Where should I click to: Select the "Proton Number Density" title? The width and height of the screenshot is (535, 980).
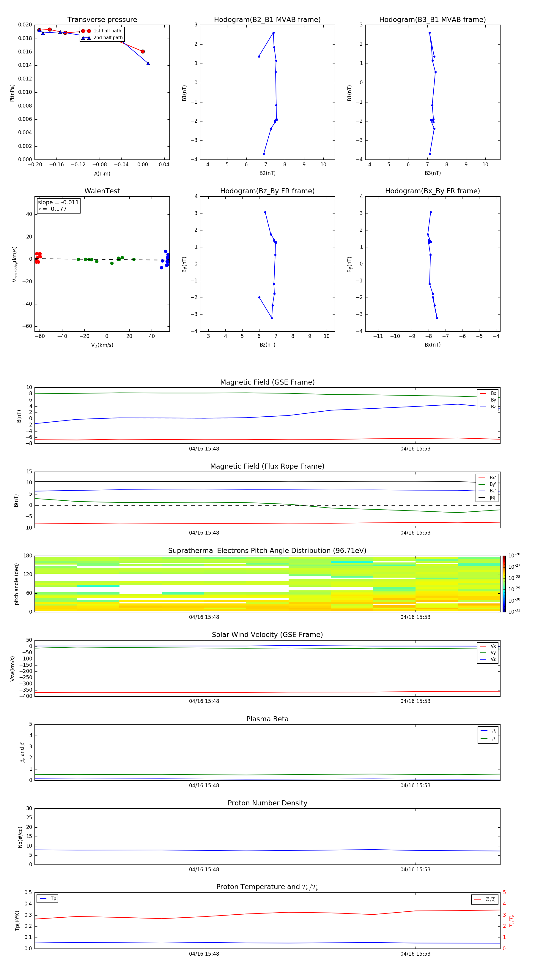coord(267,803)
